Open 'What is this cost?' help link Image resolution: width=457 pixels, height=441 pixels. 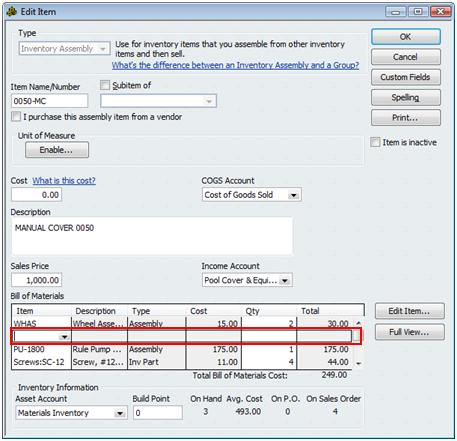click(64, 181)
